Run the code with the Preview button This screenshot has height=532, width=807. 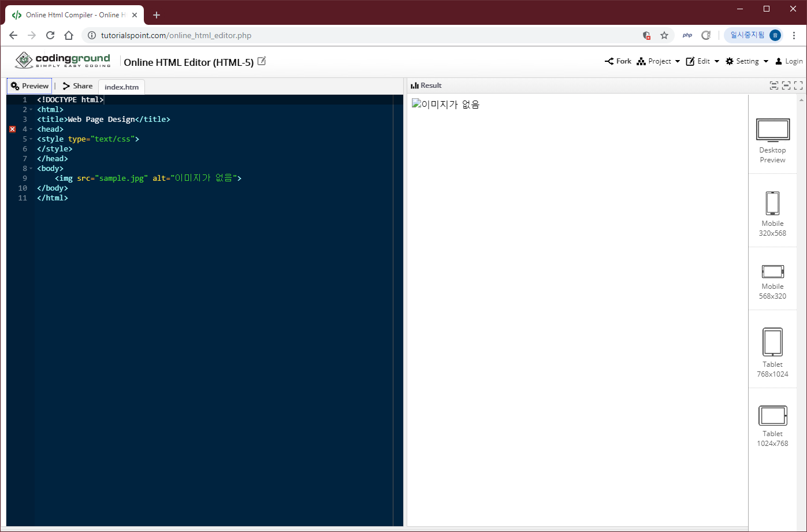[x=29, y=86]
